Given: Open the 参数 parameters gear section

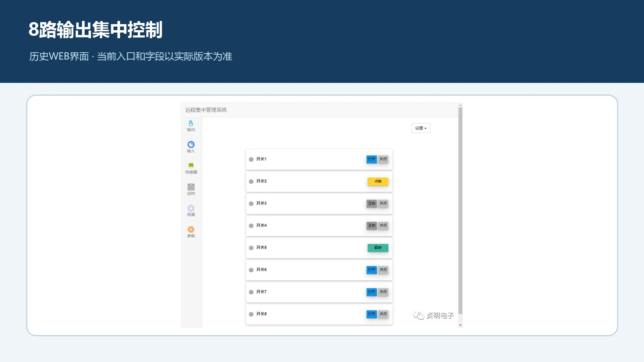Looking at the screenshot, I should [x=191, y=232].
